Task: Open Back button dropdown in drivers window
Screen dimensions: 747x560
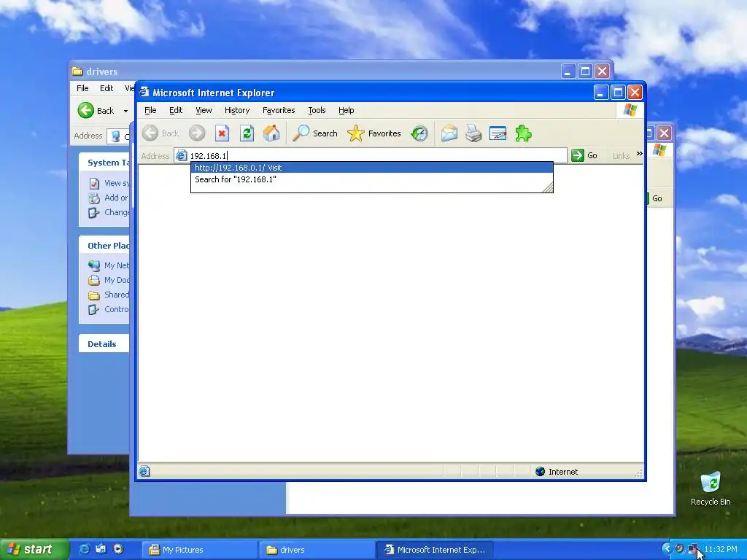Action: pos(125,111)
